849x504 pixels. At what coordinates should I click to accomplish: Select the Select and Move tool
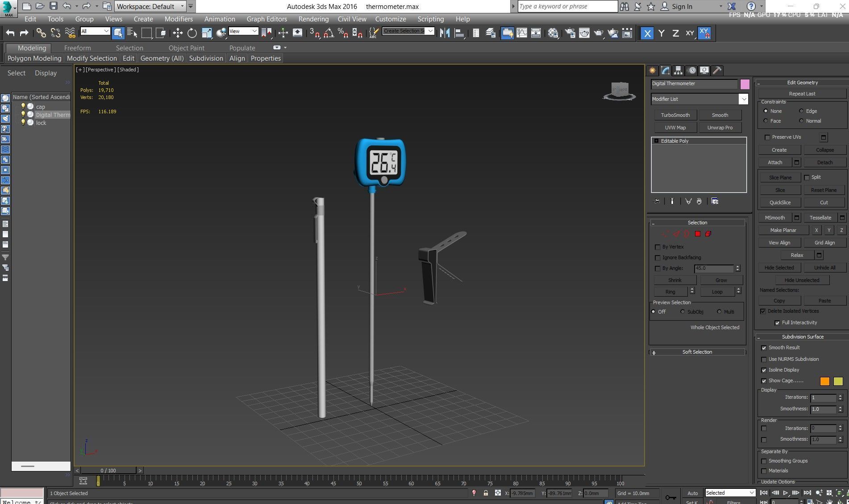178,33
